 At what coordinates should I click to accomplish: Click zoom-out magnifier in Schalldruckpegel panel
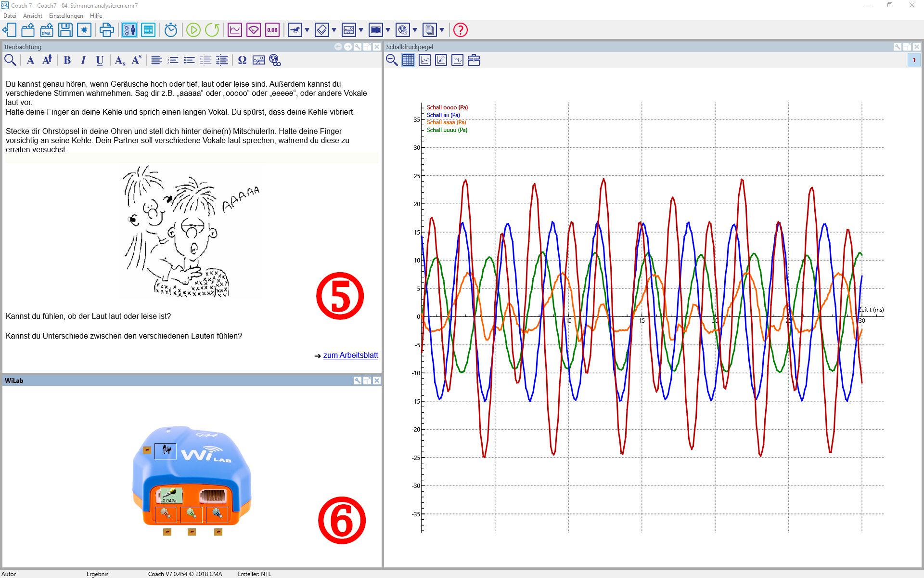392,60
